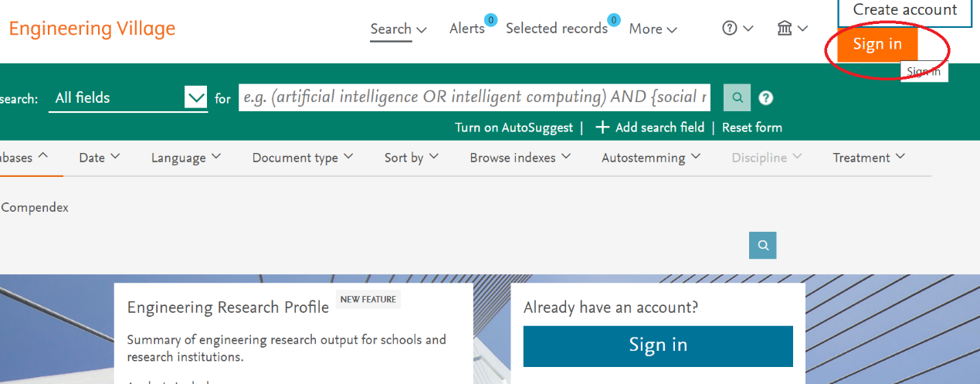Click the Create account button
The width and height of the screenshot is (980, 384).
click(x=904, y=11)
